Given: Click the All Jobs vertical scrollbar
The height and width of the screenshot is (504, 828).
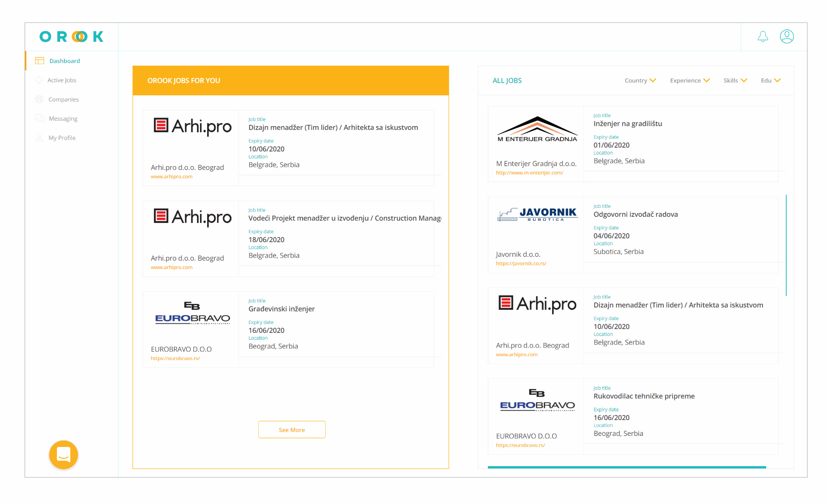Looking at the screenshot, I should coord(786,245).
